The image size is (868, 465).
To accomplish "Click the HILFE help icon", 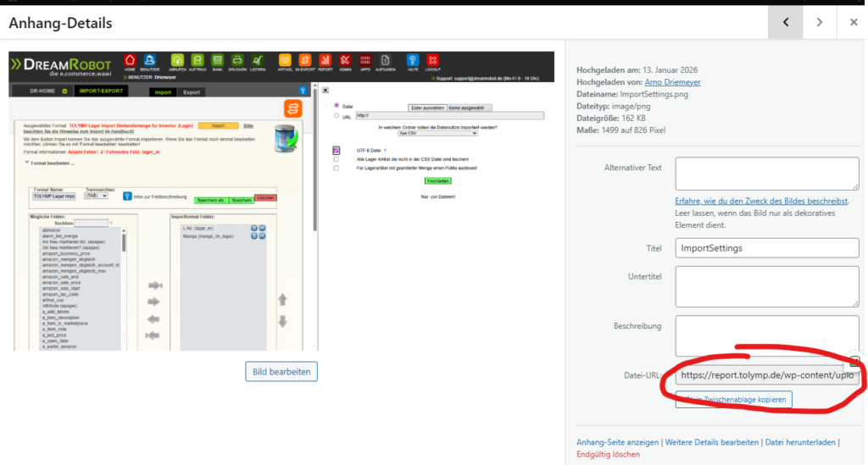I will click(x=413, y=61).
